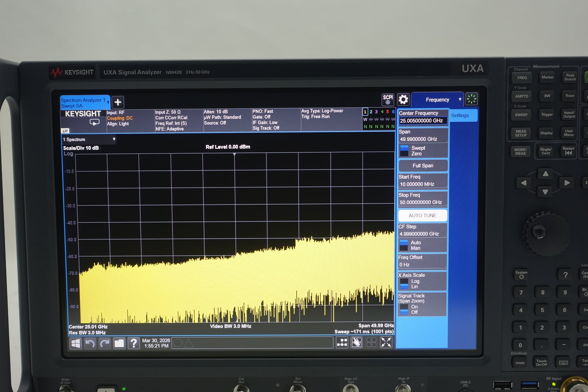Click the green preset starburst icon

click(471, 99)
